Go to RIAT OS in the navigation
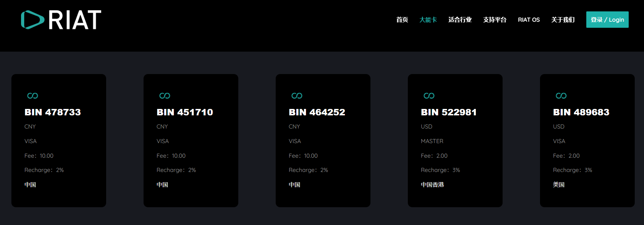644x225 pixels. (x=529, y=20)
